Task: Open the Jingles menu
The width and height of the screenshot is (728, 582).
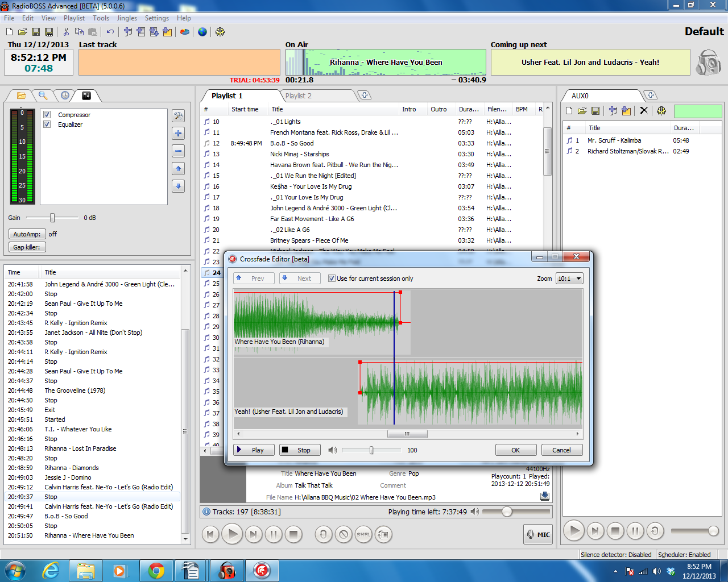Action: tap(127, 18)
